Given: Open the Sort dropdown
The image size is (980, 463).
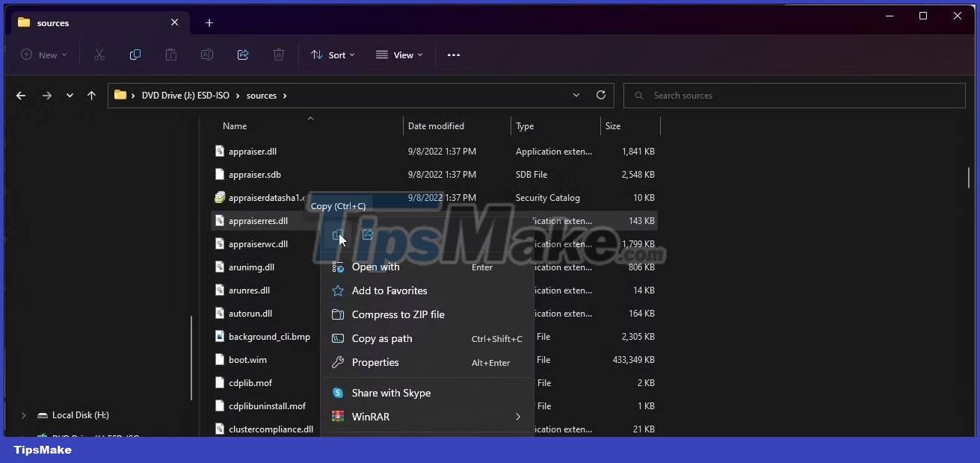Looking at the screenshot, I should [332, 55].
